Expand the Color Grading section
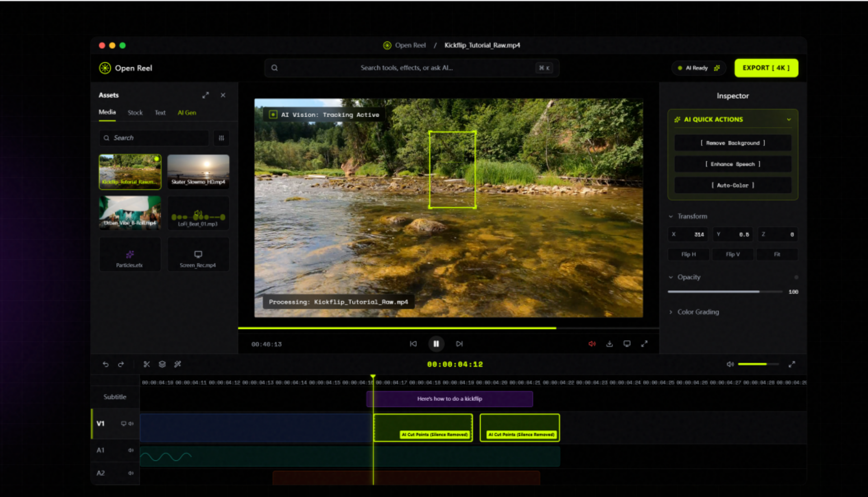 tap(671, 312)
